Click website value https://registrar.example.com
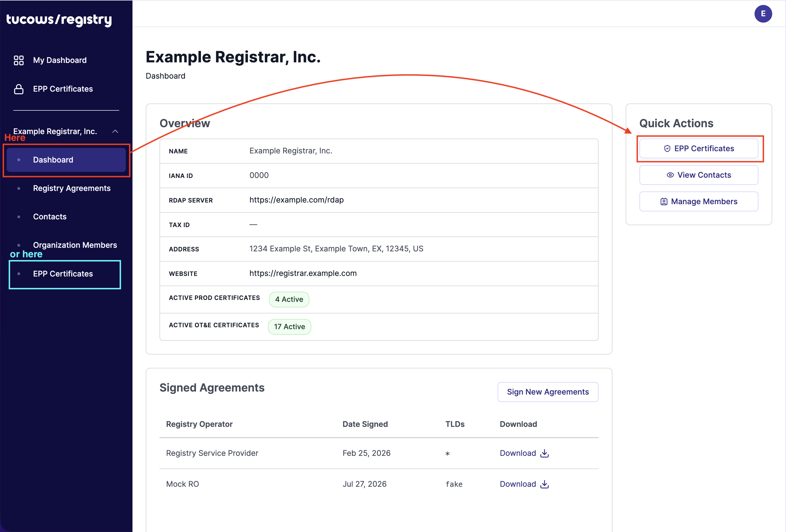The height and width of the screenshot is (532, 786). tap(303, 273)
